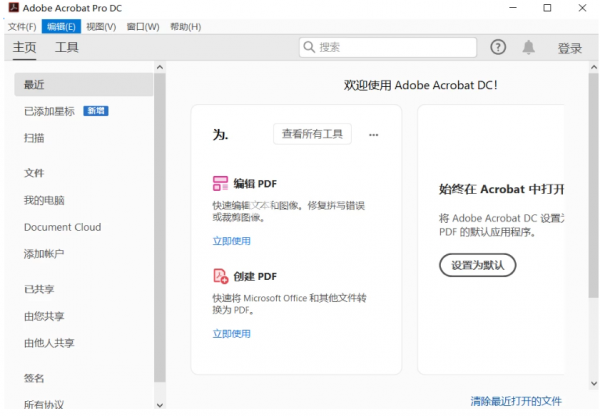Click 立即使用 link under 创建 PDF
This screenshot has width=600, height=416.
232,334
